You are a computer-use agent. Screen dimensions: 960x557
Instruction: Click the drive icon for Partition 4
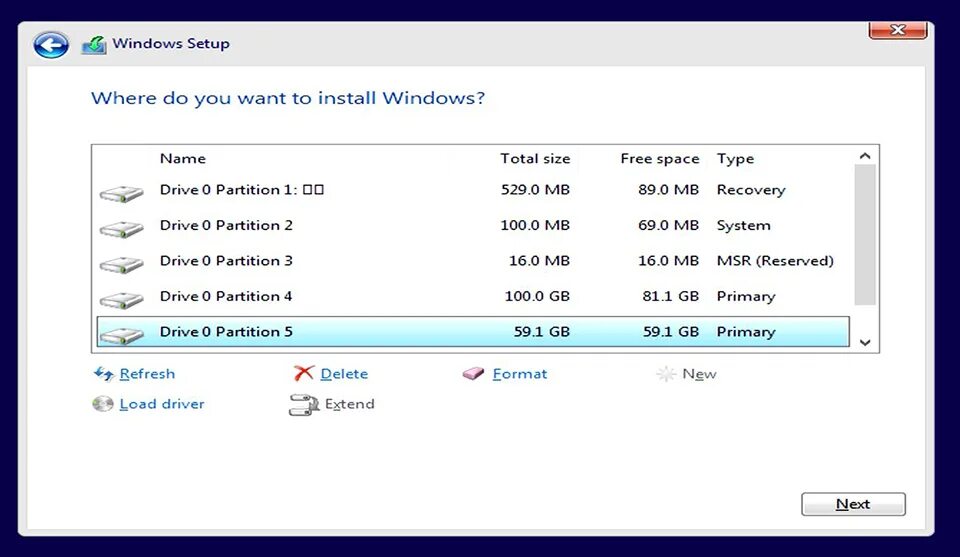[x=121, y=300]
